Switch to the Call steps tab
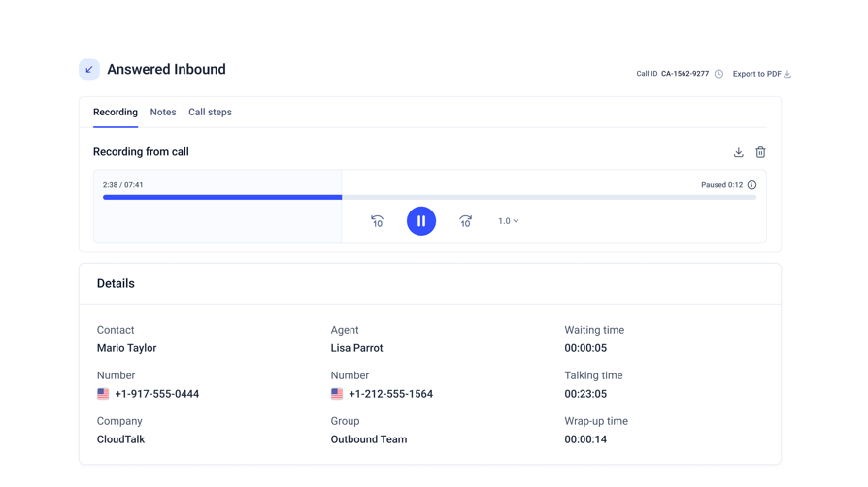 (x=210, y=112)
